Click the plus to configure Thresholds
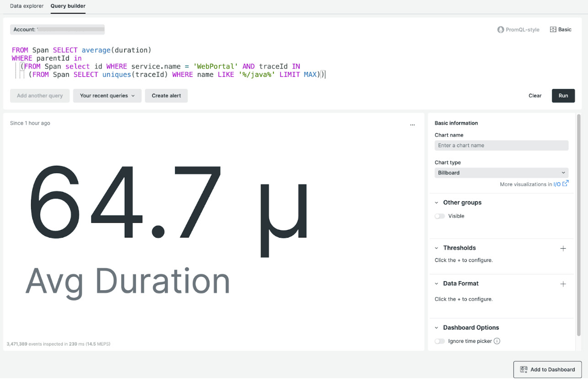Image resolution: width=588 pixels, height=380 pixels. 563,248
